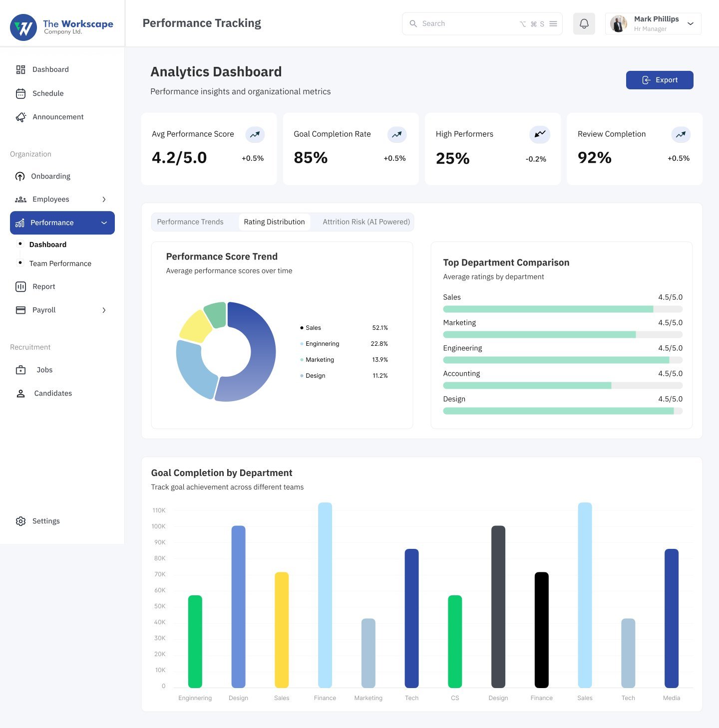Click the 4.2/5.0 average score value
719x728 pixels.
pos(179,158)
